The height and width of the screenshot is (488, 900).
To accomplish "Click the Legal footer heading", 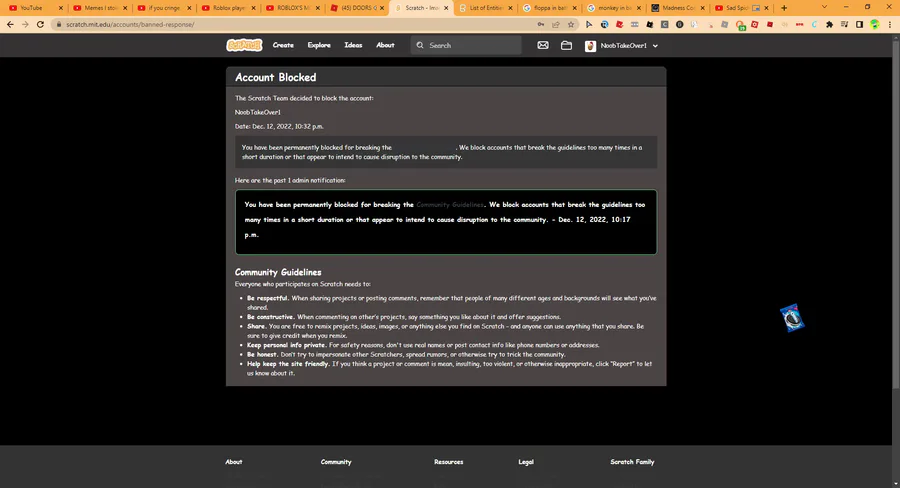I will [526, 462].
